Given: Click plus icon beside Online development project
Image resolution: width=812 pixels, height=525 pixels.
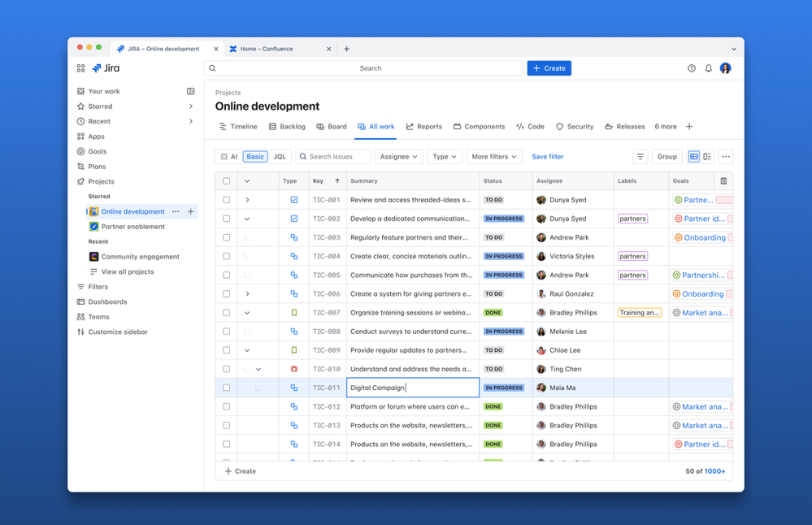Looking at the screenshot, I should (x=190, y=211).
